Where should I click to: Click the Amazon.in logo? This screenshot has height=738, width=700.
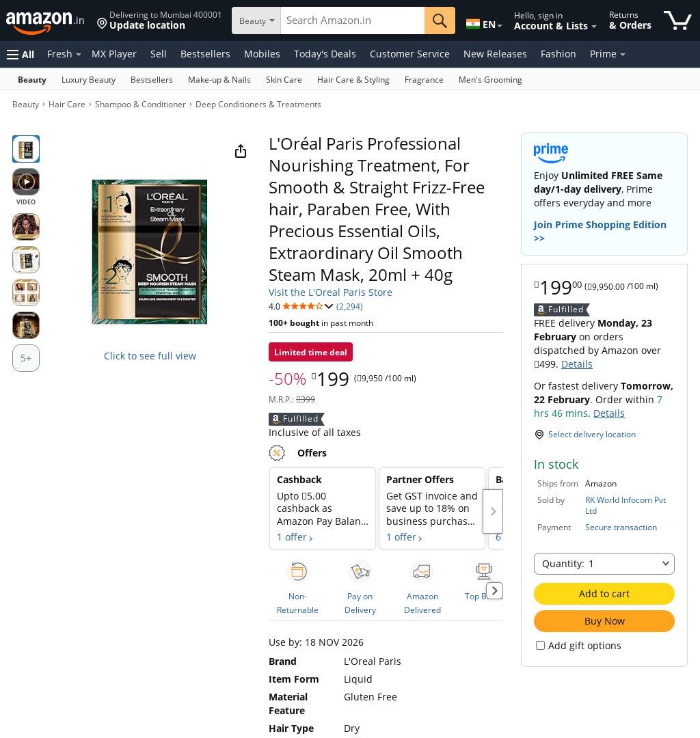point(44,21)
